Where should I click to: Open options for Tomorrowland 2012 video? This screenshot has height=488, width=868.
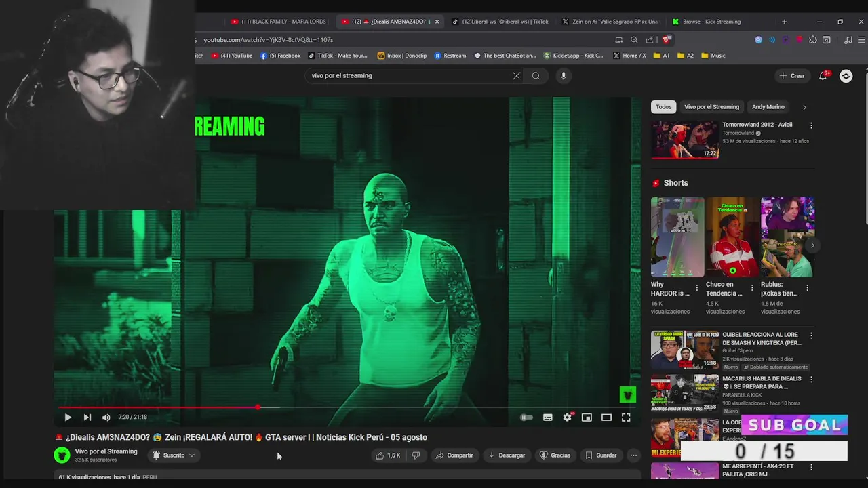point(811,125)
